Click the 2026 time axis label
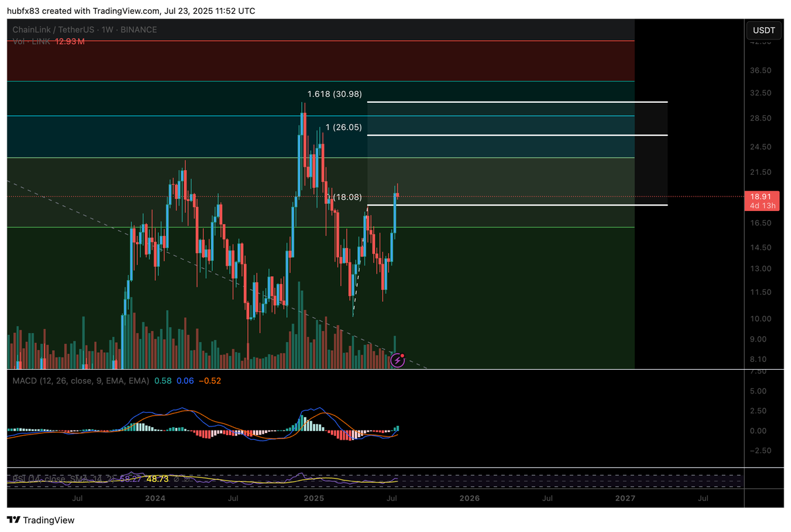Image resolution: width=791 pixels, height=532 pixels. coord(469,498)
